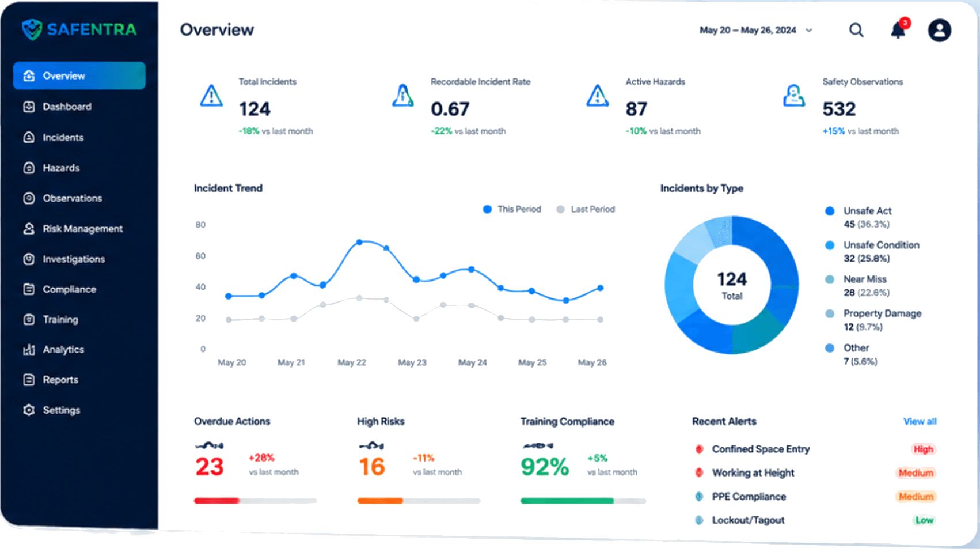
Task: Click the May 22 peak point on chart
Action: point(359,243)
